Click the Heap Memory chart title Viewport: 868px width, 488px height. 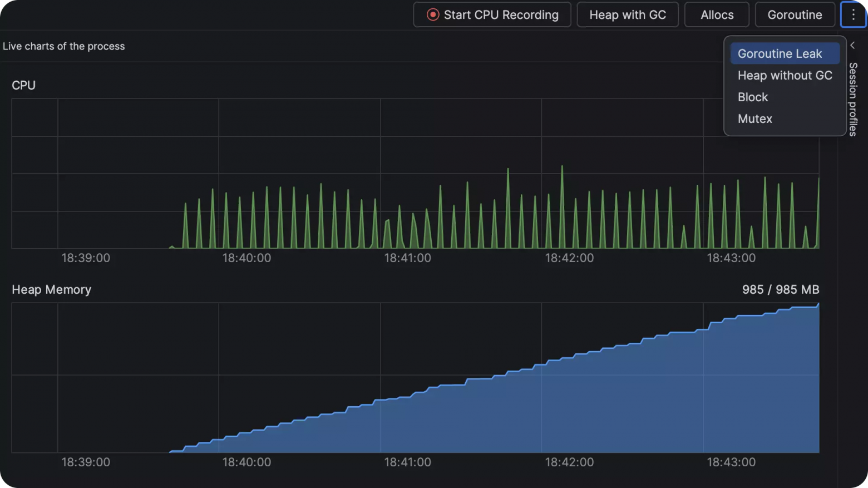click(x=52, y=289)
